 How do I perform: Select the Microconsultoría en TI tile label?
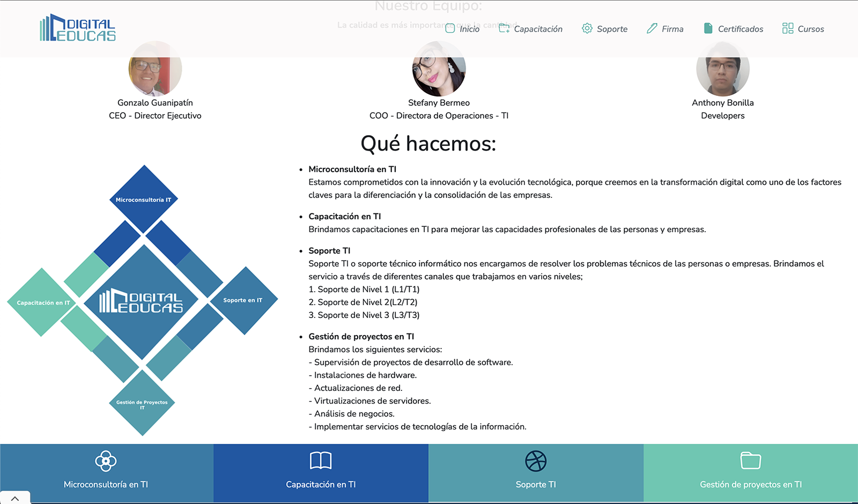[106, 485]
